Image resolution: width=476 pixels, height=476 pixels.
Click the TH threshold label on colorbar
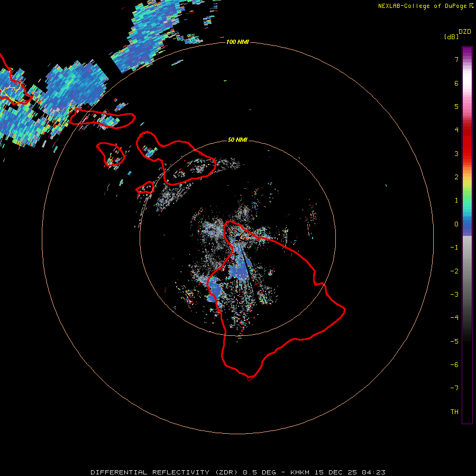tap(454, 412)
